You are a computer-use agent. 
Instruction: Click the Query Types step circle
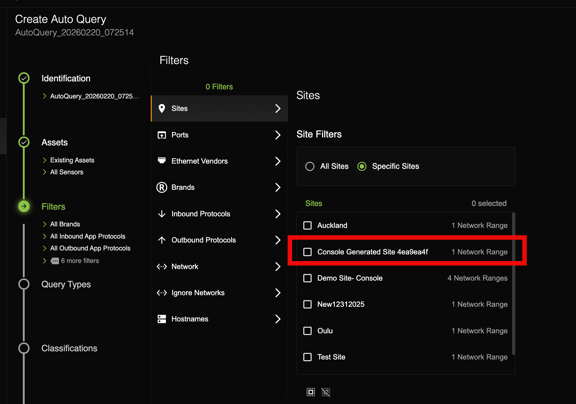[x=24, y=284]
